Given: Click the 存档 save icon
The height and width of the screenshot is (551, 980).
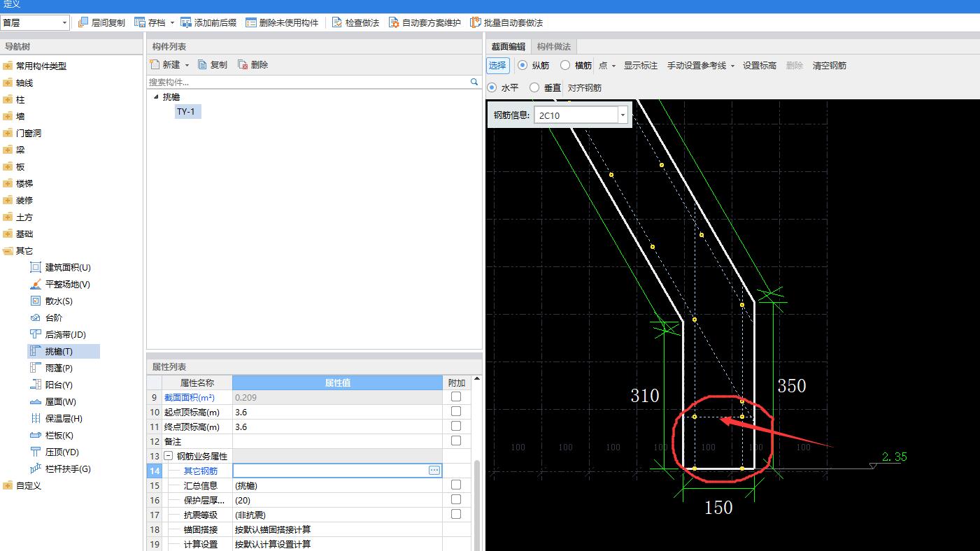Looking at the screenshot, I should [x=140, y=22].
